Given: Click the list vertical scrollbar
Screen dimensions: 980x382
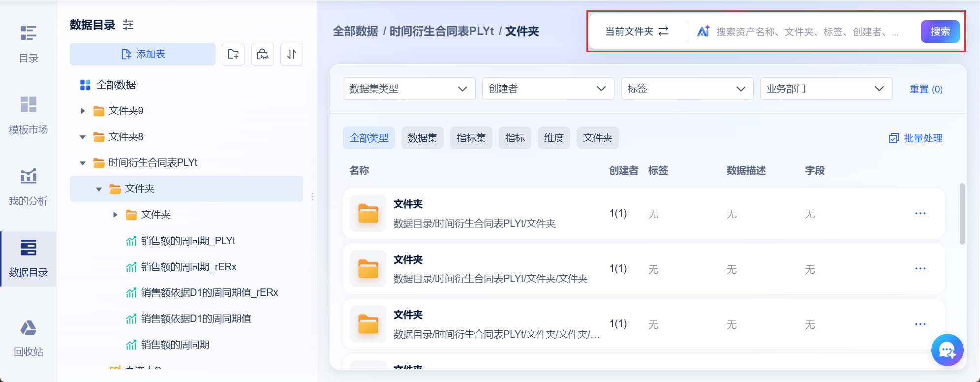Looking at the screenshot, I should click(x=962, y=214).
